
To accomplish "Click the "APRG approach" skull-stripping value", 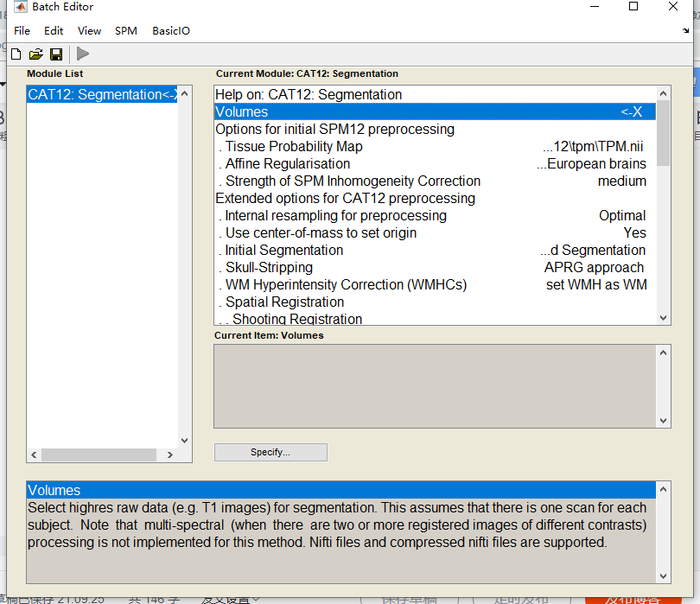I will pyautogui.click(x=594, y=267).
